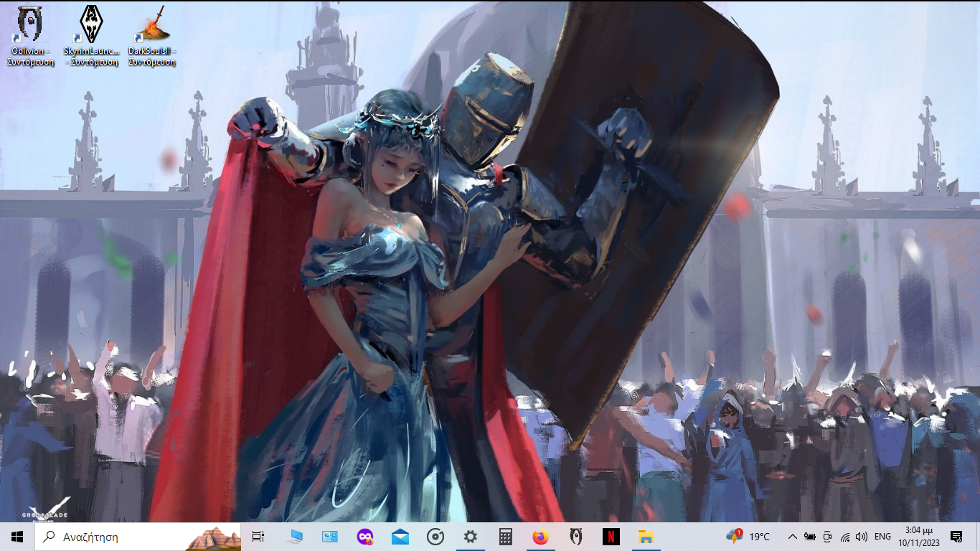Click the pyramids search highlight image
The width and height of the screenshot is (980, 551).
[x=214, y=538]
